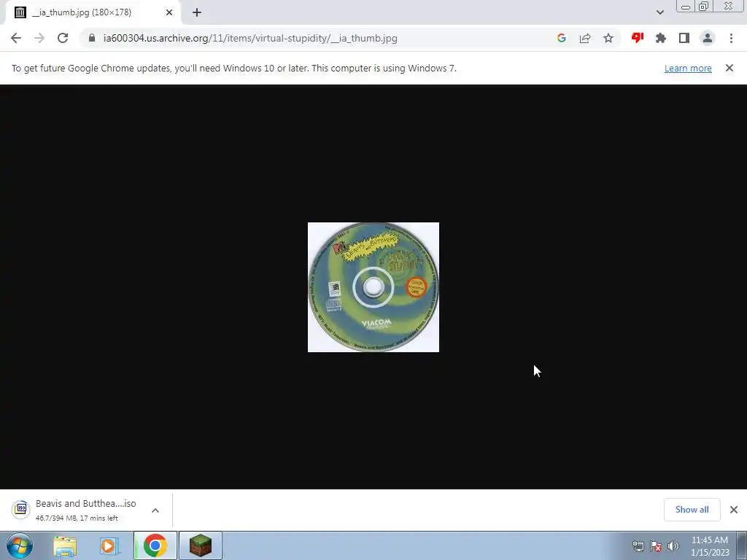Expand download options chevron for iso file
Image resolution: width=747 pixels, height=560 pixels.
pyautogui.click(x=155, y=510)
